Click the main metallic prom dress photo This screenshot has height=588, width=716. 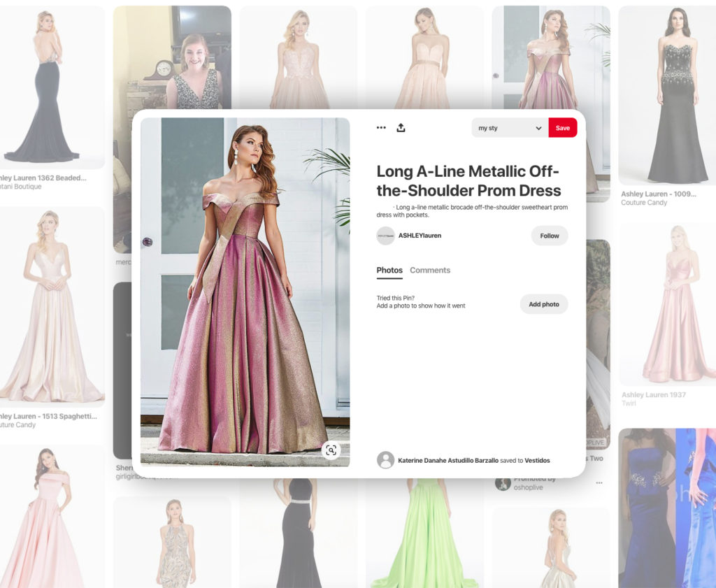[x=245, y=292]
